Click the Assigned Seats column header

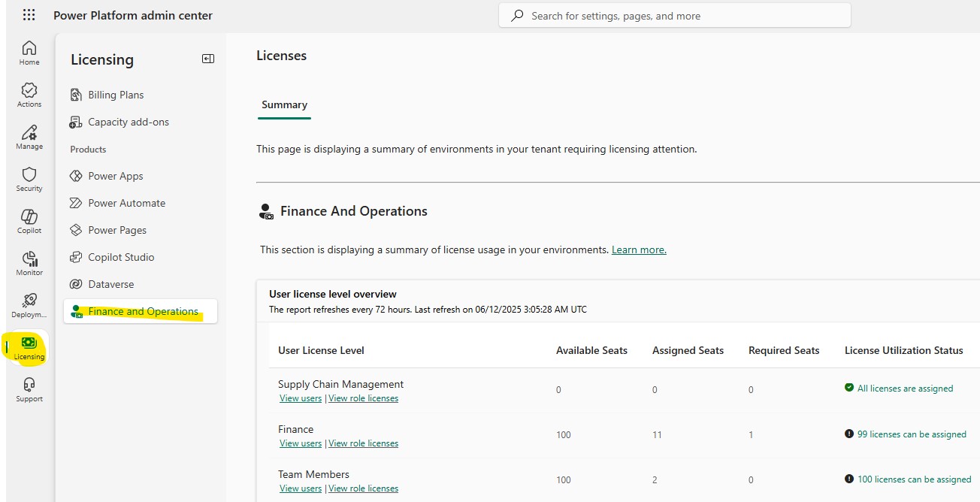pyautogui.click(x=688, y=350)
